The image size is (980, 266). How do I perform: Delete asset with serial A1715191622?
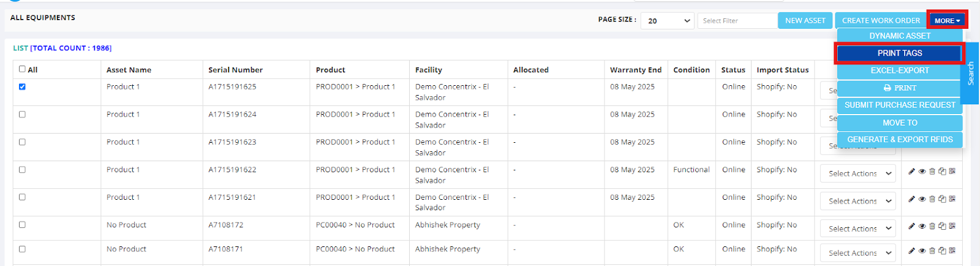[932, 172]
